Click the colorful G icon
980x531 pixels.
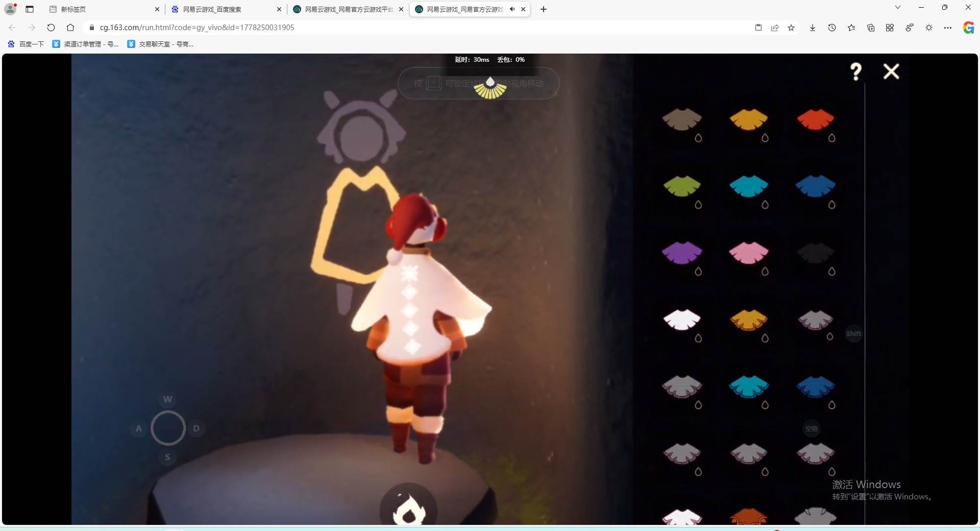(x=968, y=28)
